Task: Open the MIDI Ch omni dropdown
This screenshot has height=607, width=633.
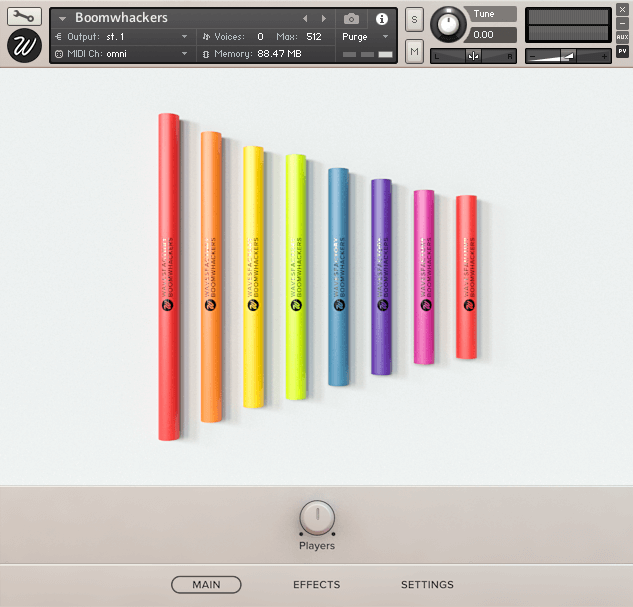Action: (x=121, y=54)
